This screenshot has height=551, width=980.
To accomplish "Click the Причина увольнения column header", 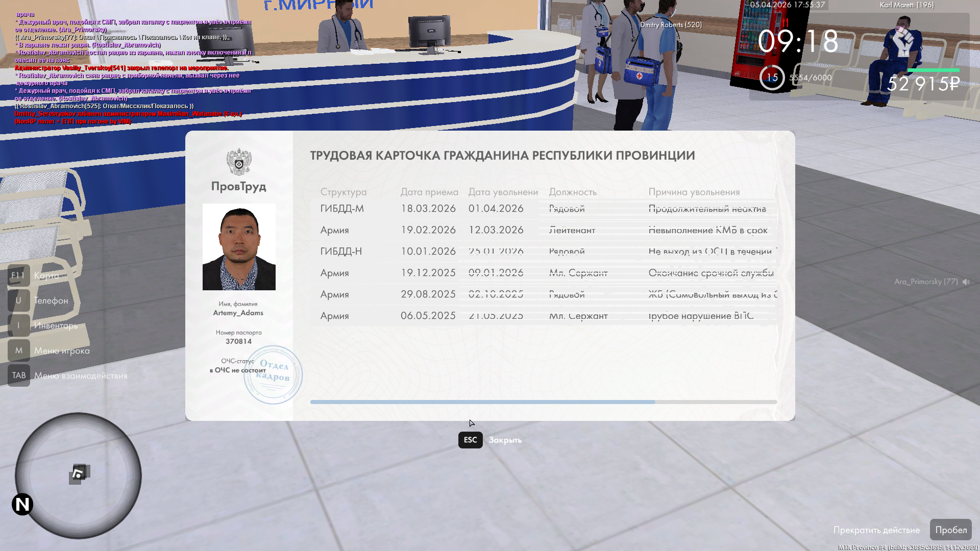I will point(694,192).
